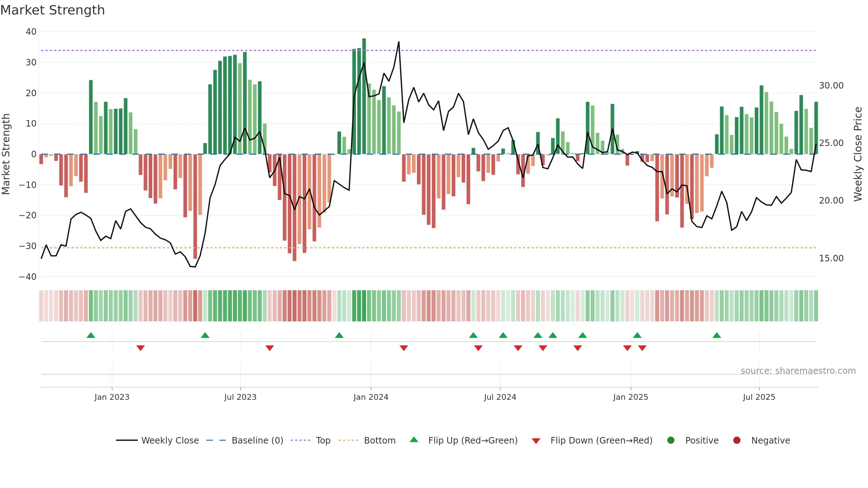The height and width of the screenshot is (488, 868).
Task: Click the source: sharemaestro.com credit text
Action: [798, 371]
